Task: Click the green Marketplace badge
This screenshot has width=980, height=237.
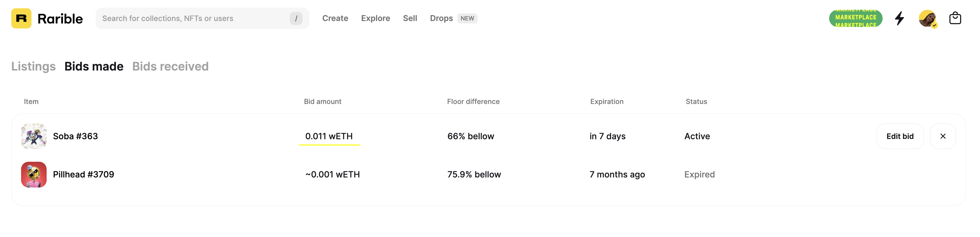Action: tap(856, 18)
